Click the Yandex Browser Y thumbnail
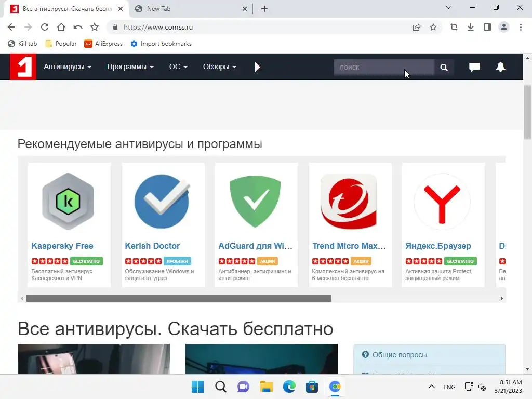Viewport: 532px width, 399px height. click(x=442, y=202)
